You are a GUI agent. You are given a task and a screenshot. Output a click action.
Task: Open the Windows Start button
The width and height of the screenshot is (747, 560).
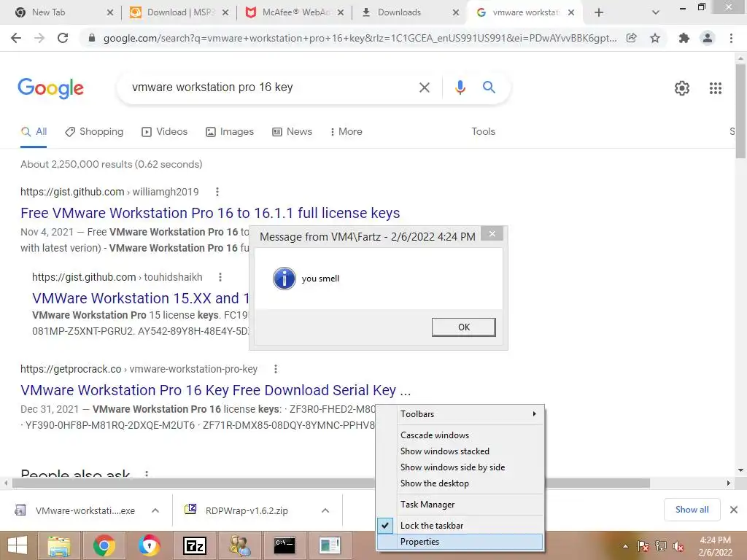[18, 545]
